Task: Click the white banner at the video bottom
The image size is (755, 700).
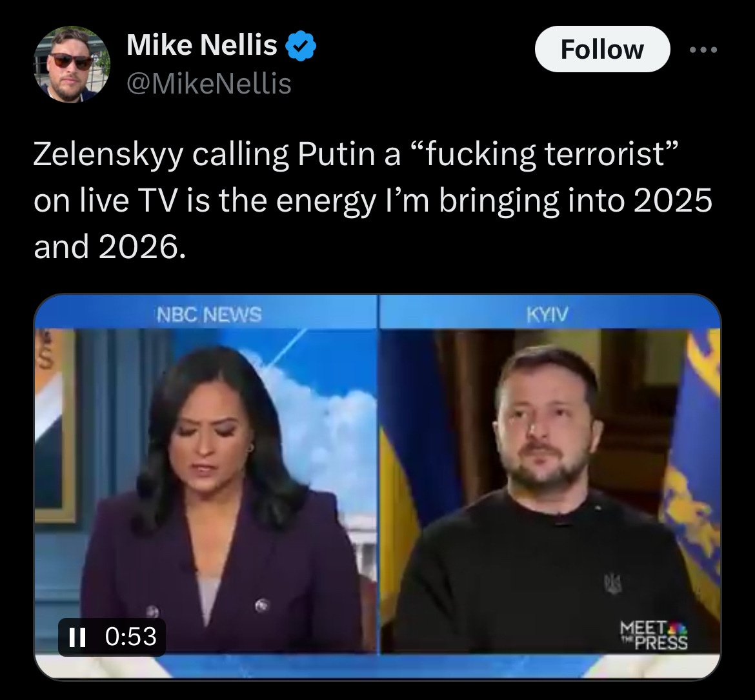Action: click(377, 665)
